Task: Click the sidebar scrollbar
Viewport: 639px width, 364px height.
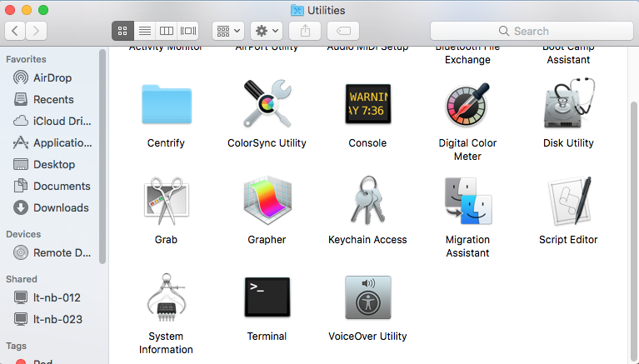Action: [x=102, y=157]
